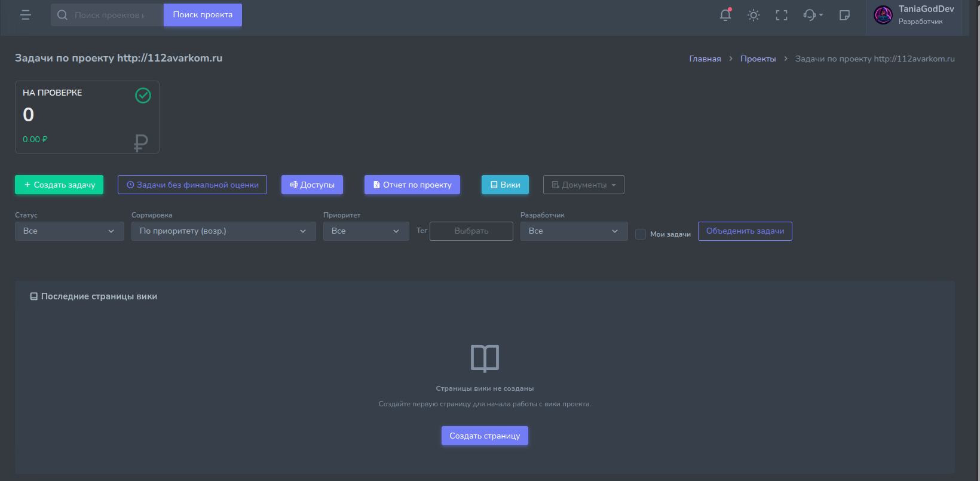The width and height of the screenshot is (980, 481).
Task: Click the НА ПРОВЕРКЕ card title
Action: pyautogui.click(x=53, y=93)
